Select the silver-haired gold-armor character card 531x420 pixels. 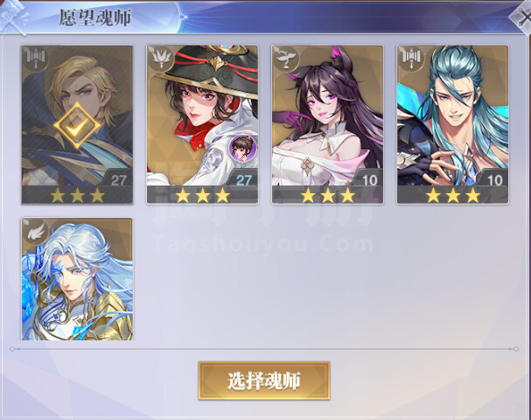click(77, 279)
